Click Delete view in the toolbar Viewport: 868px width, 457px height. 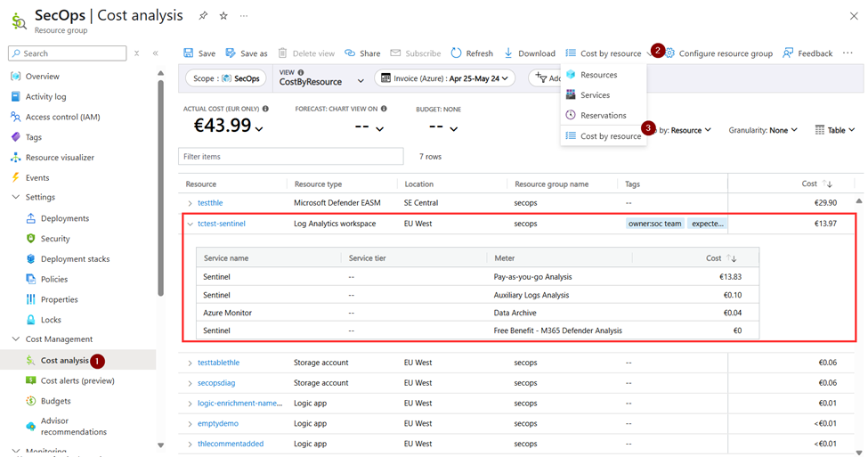[306, 53]
